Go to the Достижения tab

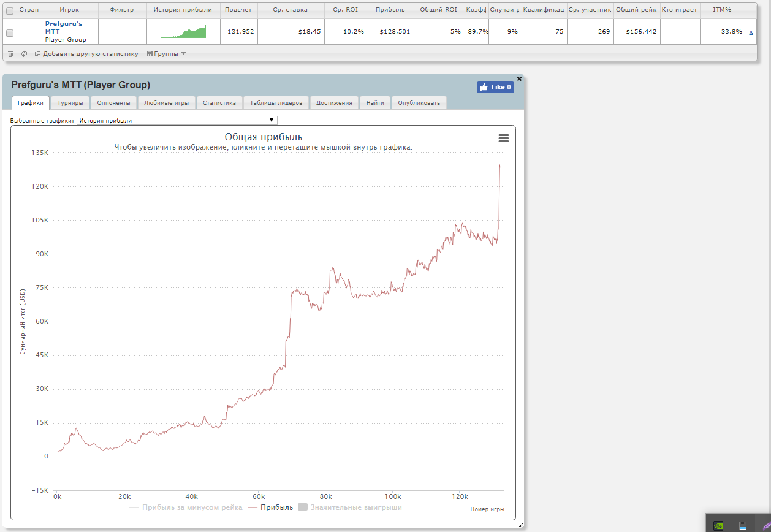click(334, 102)
